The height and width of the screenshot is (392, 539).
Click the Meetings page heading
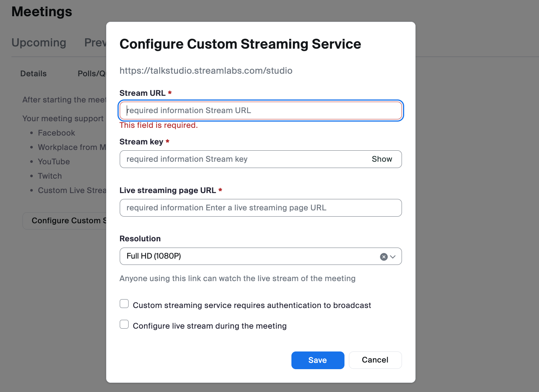click(x=42, y=11)
